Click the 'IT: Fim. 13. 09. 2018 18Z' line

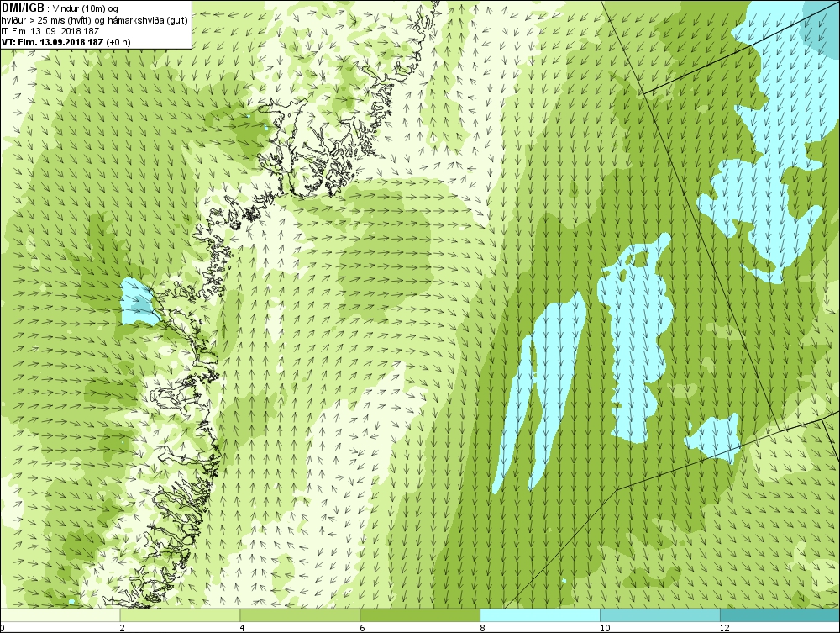pyautogui.click(x=50, y=31)
